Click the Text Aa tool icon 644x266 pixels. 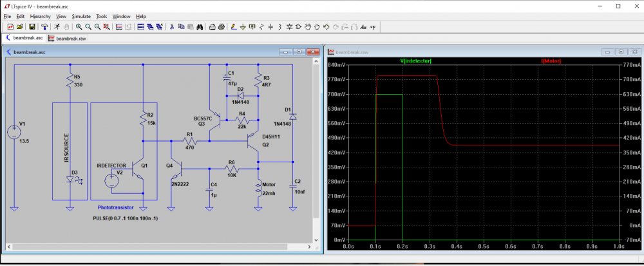(363, 26)
